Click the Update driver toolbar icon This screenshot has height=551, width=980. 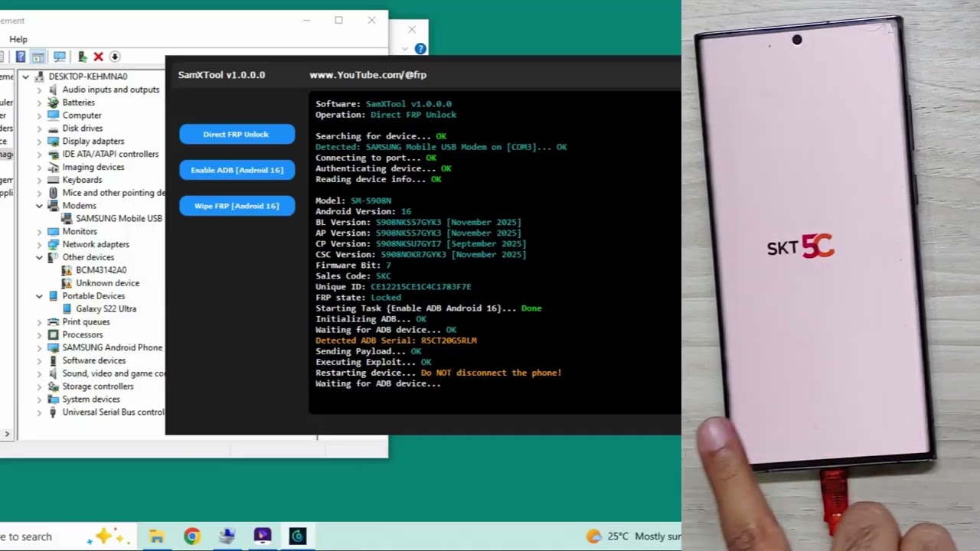tap(82, 57)
